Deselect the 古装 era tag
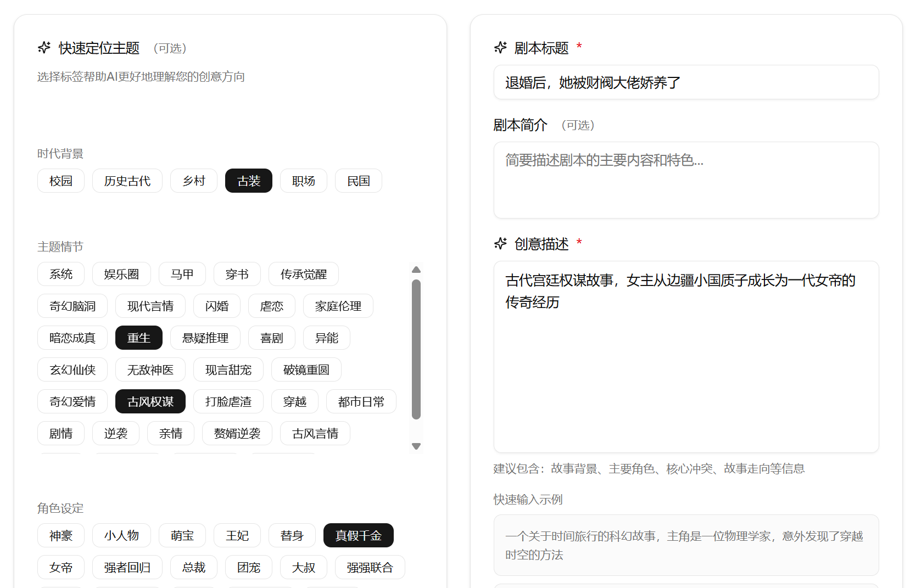Viewport: 916px width, 588px height. pos(248,181)
